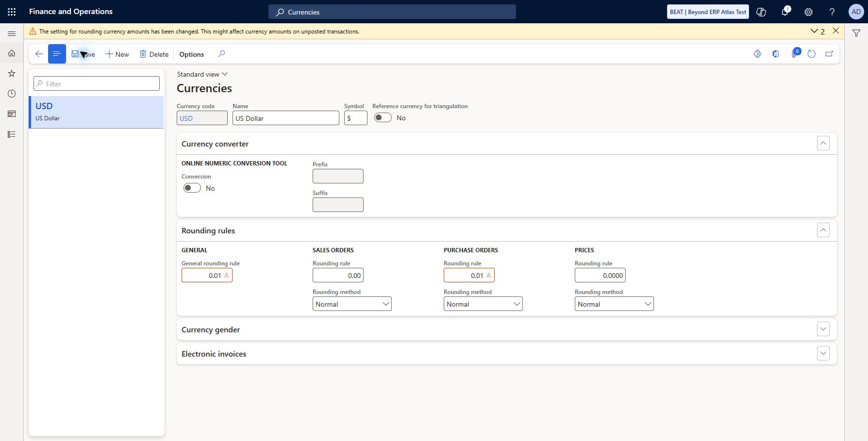Open the Power Apps diamond icon
The height and width of the screenshot is (441, 868).
[757, 54]
